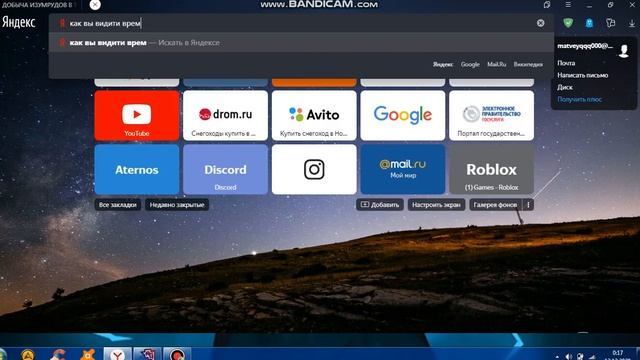
Task: Open the Discord tile
Action: point(225,169)
